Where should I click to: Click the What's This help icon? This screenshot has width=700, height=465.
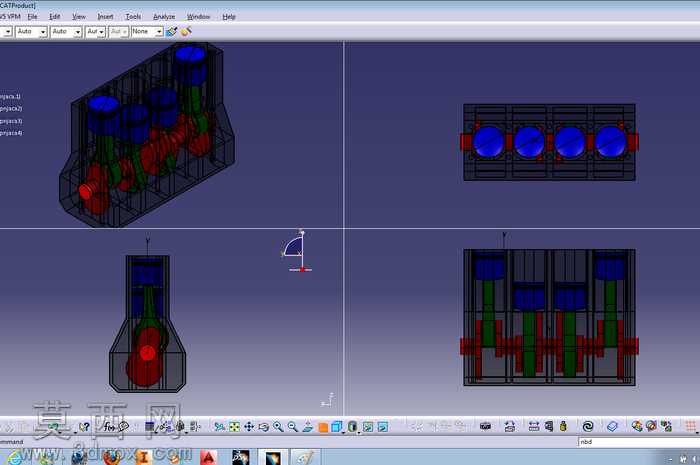coord(84,427)
